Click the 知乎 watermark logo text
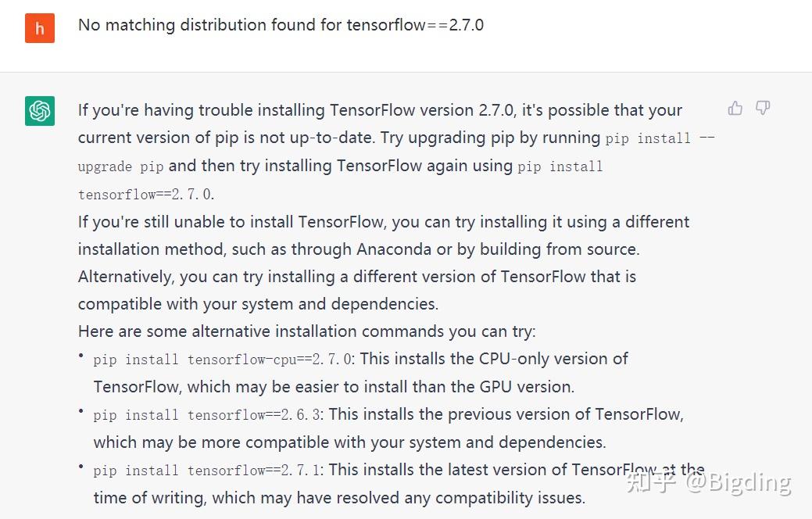812x519 pixels. pos(652,482)
